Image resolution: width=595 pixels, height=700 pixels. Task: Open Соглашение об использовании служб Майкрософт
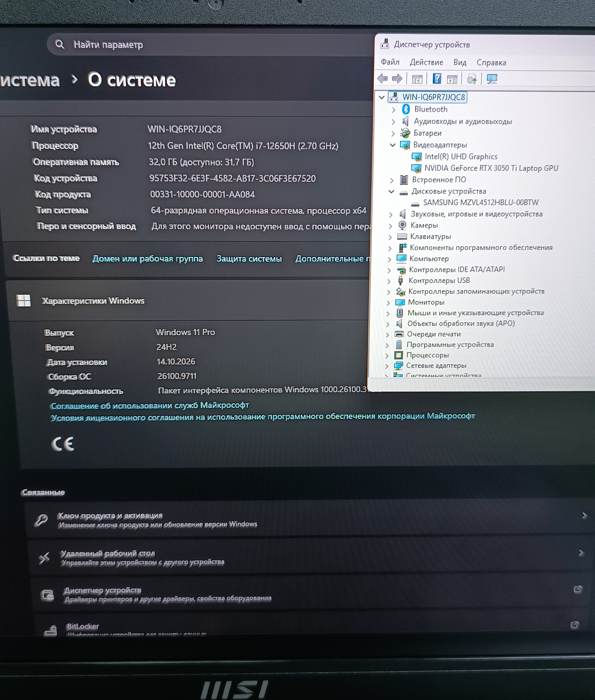(150, 405)
